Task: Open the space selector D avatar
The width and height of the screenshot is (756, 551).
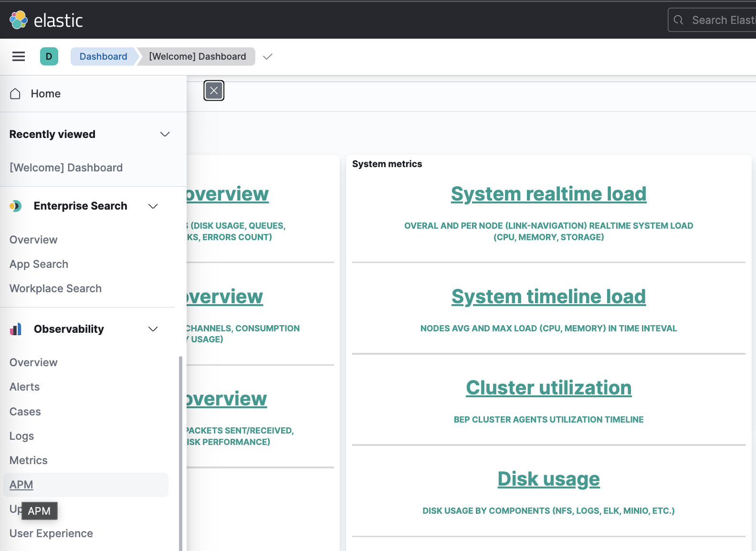Action: pyautogui.click(x=49, y=56)
